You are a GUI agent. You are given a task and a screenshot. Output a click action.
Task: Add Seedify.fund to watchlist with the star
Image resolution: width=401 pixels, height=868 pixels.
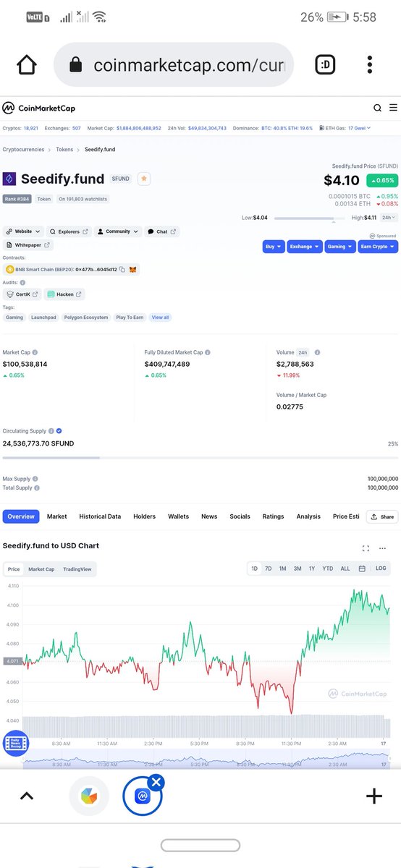144,178
